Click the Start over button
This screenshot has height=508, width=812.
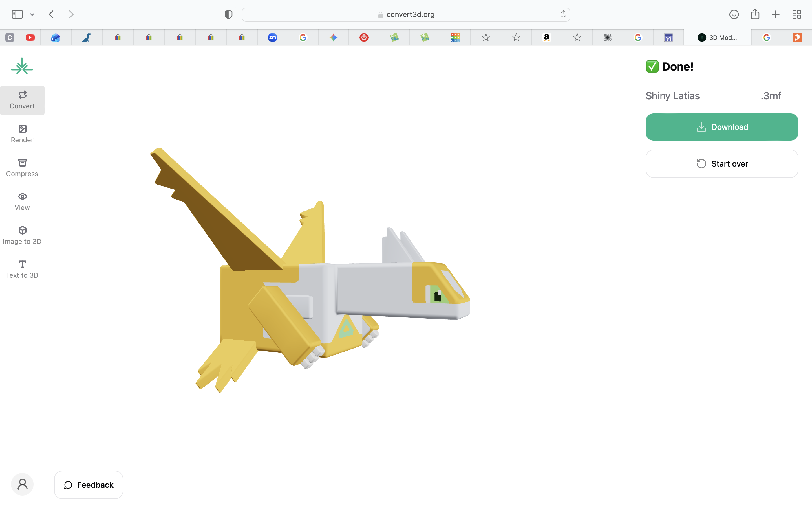(x=722, y=164)
